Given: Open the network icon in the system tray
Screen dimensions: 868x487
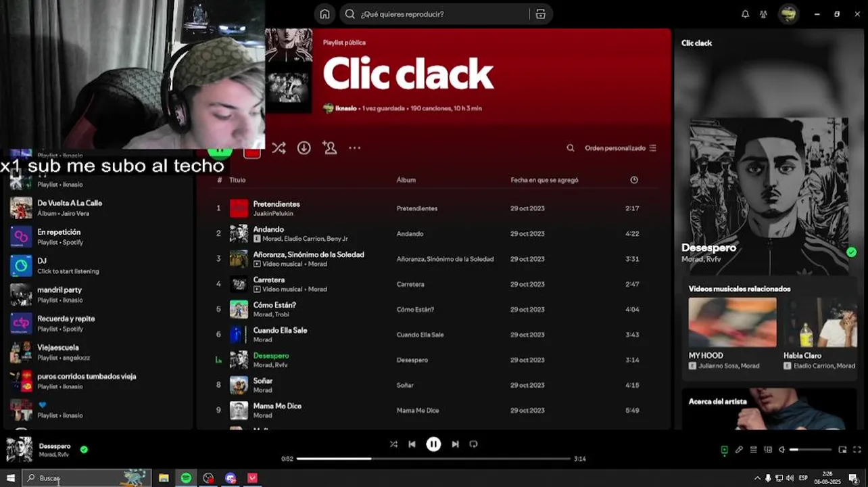Looking at the screenshot, I should tap(779, 478).
